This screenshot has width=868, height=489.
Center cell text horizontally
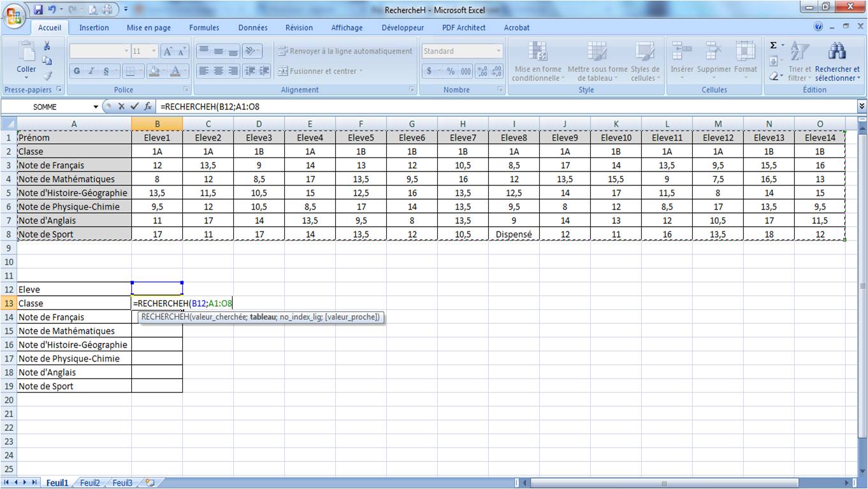pos(219,71)
